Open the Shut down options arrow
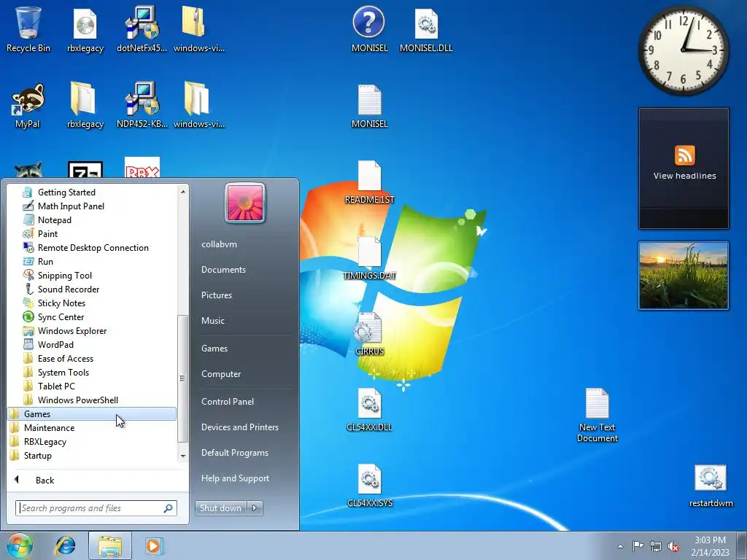The height and width of the screenshot is (560, 747). point(255,508)
